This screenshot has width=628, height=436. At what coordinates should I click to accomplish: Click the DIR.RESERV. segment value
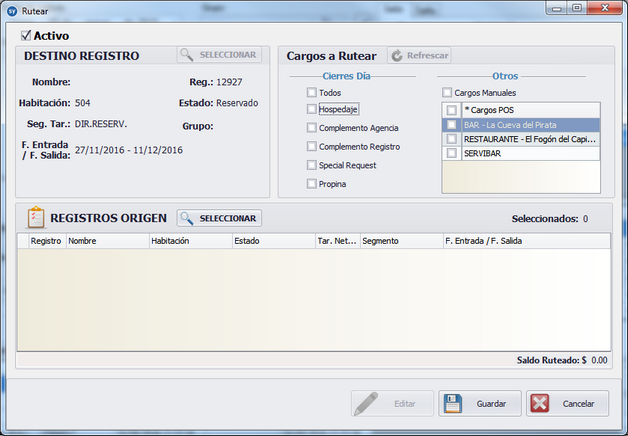[101, 124]
